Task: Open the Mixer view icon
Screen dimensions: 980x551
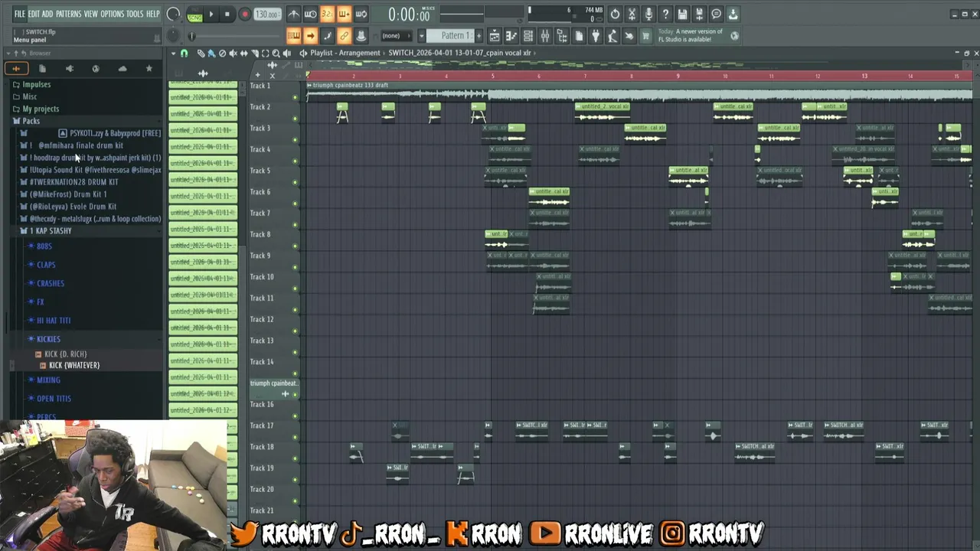Action: (545, 36)
